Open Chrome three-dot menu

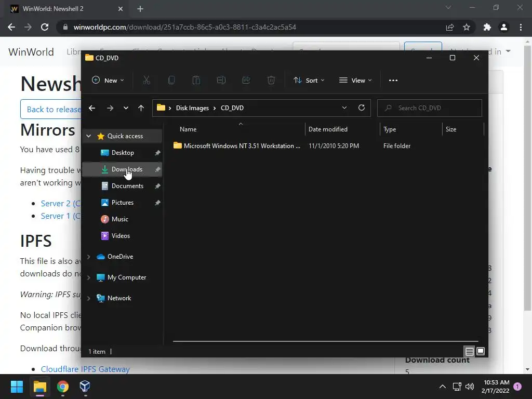[x=521, y=27]
